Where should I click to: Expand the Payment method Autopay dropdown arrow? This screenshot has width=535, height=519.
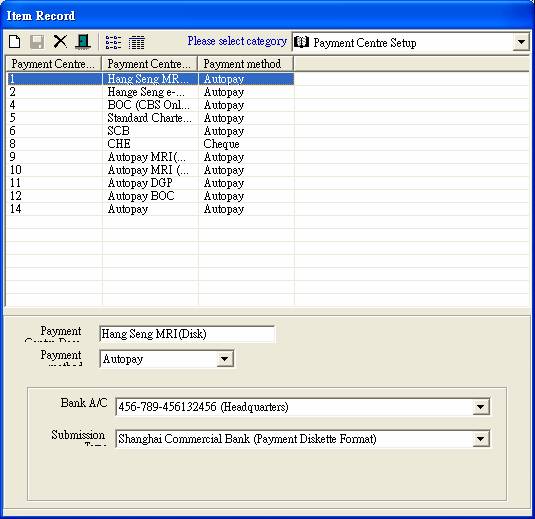click(225, 359)
